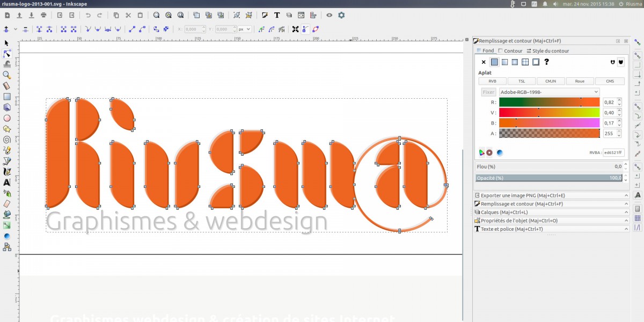The width and height of the screenshot is (644, 322).
Task: Print the current document
Action: [43, 16]
